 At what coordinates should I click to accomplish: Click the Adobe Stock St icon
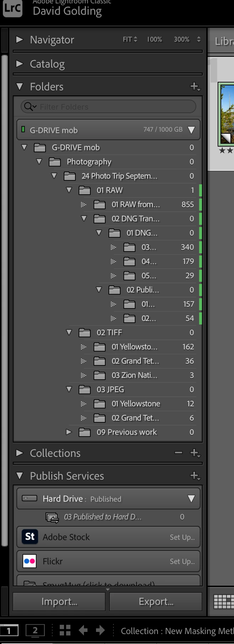(30, 537)
